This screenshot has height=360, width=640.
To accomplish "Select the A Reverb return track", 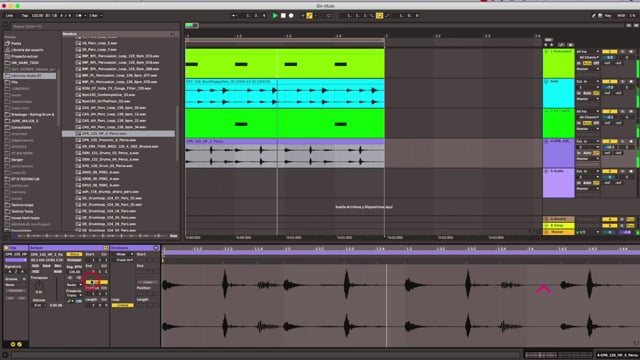I will 559,219.
